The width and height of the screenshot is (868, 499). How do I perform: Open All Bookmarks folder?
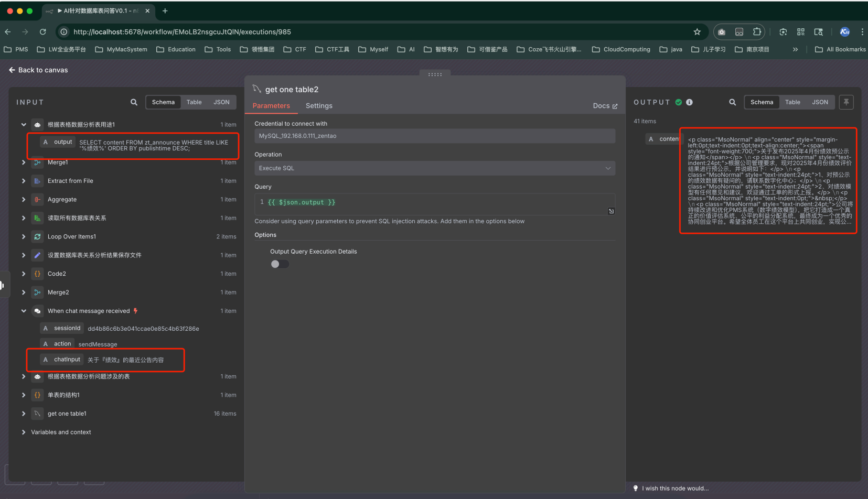pyautogui.click(x=840, y=49)
